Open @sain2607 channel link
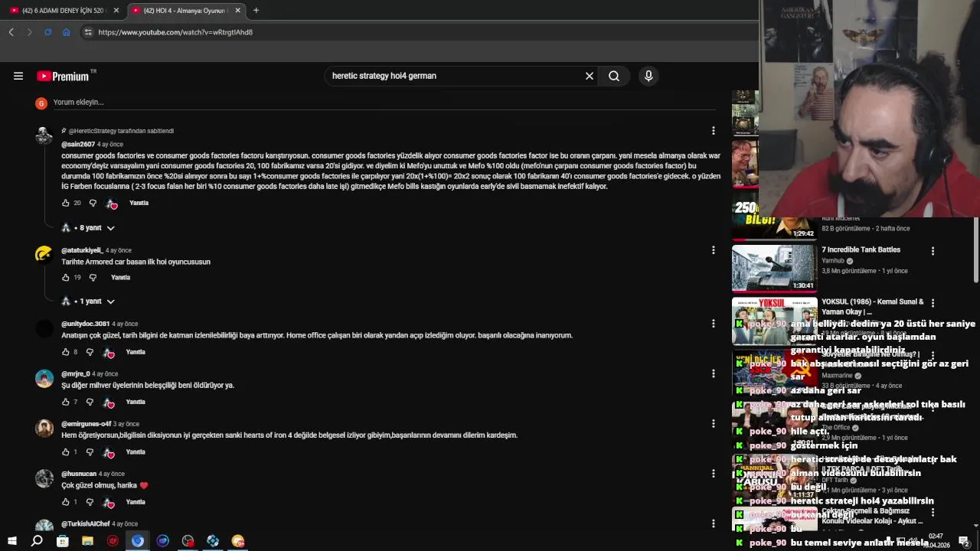 (78, 144)
